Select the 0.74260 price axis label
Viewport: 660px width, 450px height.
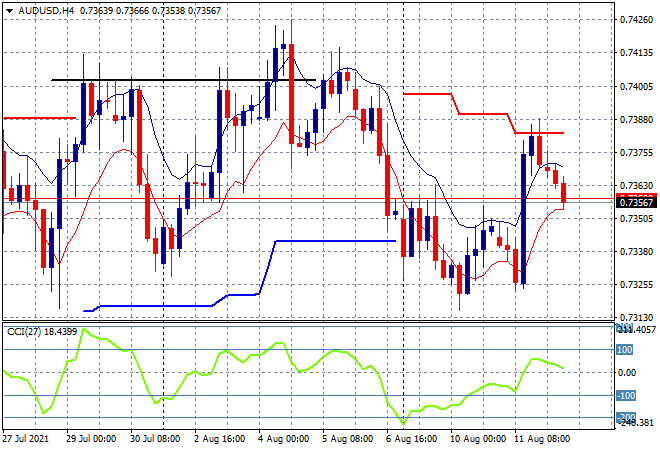[636, 20]
